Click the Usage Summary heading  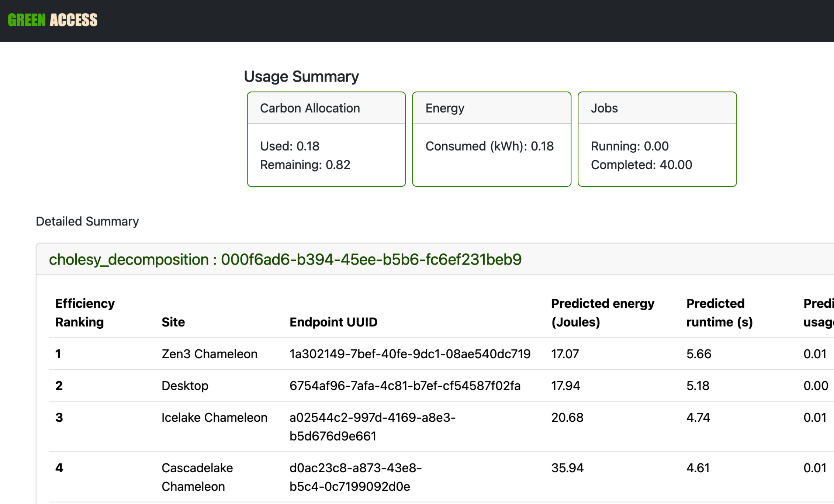pos(301,77)
